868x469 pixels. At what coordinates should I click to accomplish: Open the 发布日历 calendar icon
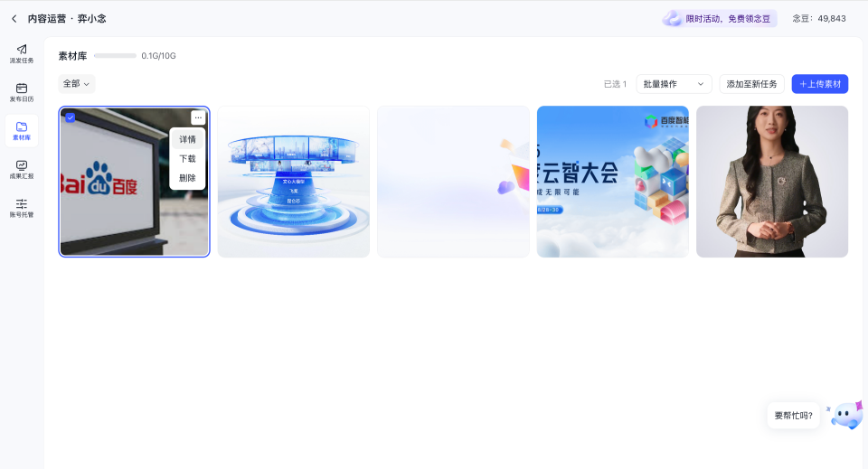click(x=22, y=92)
